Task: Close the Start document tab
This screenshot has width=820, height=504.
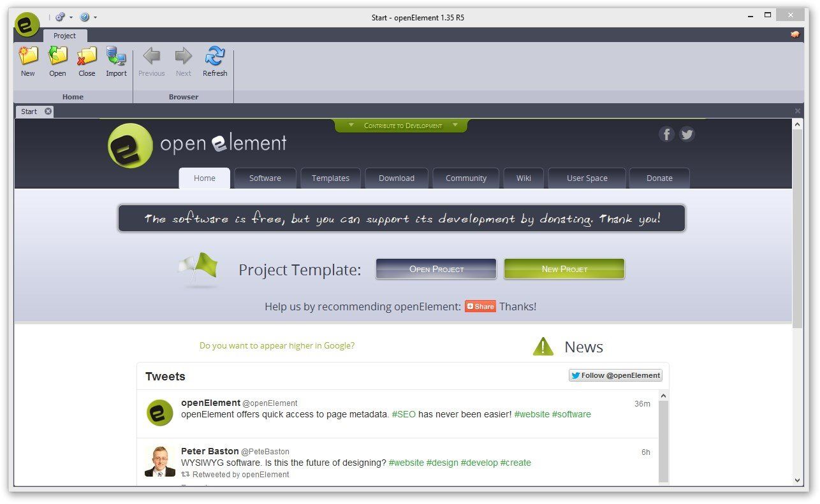Action: click(48, 111)
